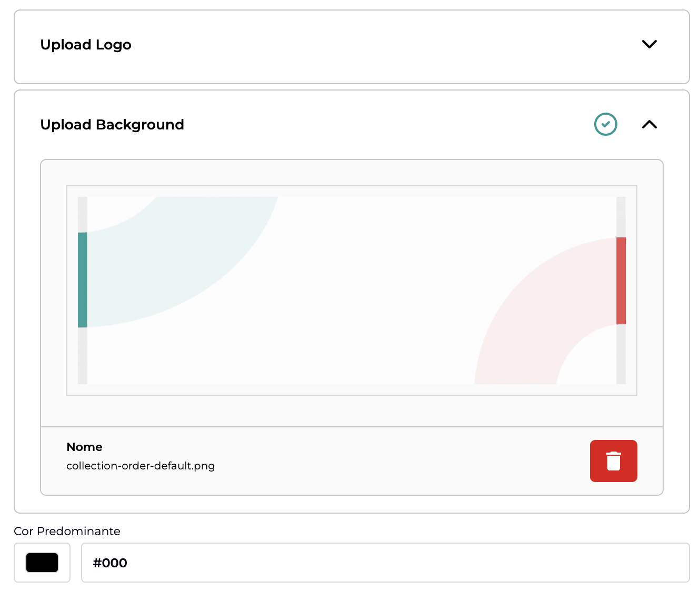Image resolution: width=700 pixels, height=601 pixels.
Task: Click the Upload Logo heading
Action: pyautogui.click(x=86, y=45)
